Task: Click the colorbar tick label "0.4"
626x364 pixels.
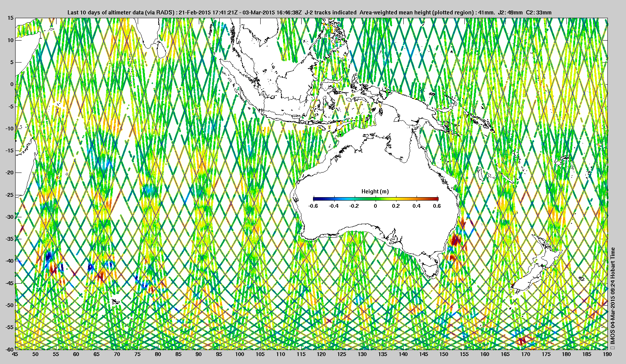Action: pos(417,206)
